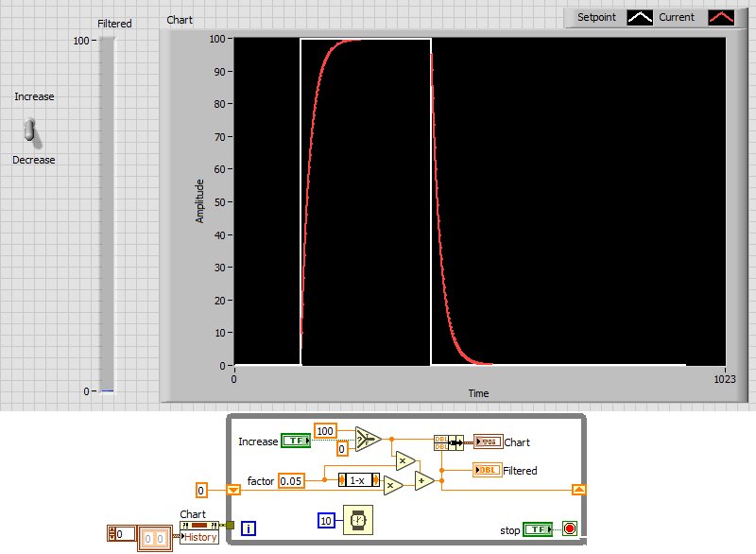Select the Setpoint legend label
The width and height of the screenshot is (756, 554).
596,17
